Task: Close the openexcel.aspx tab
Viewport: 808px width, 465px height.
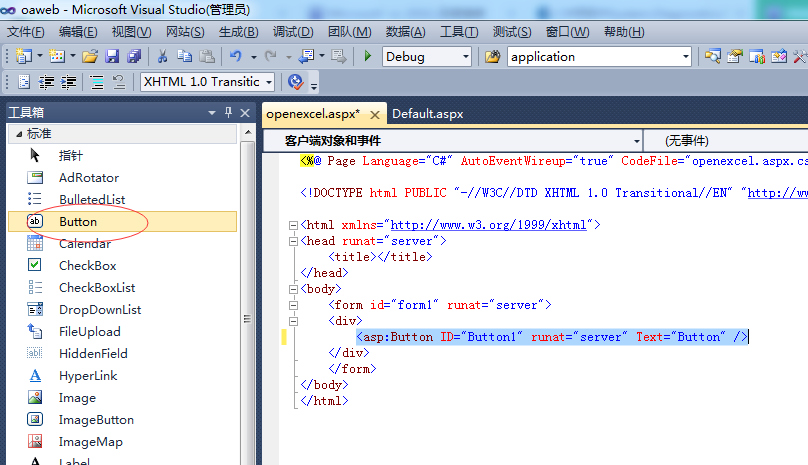Action: 375,115
